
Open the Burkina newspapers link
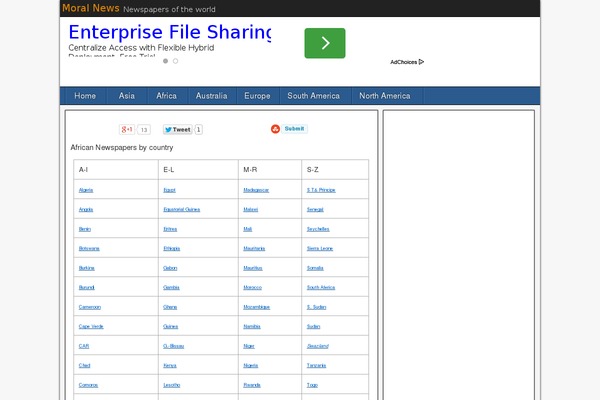point(86,268)
